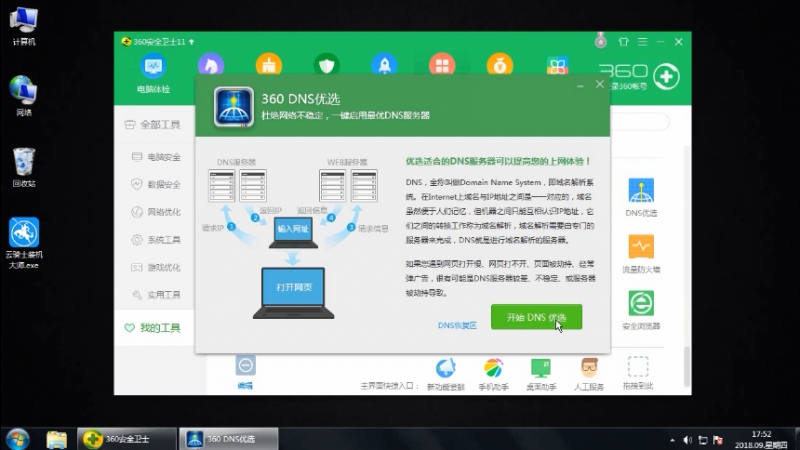800x450 pixels.
Task: Click the update arrow next to 360安全卫士11
Action: click(191, 42)
